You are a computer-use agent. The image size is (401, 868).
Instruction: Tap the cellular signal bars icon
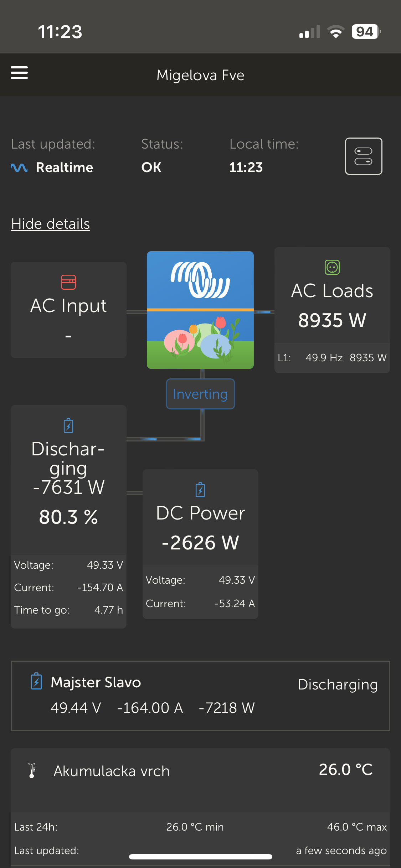click(x=310, y=32)
